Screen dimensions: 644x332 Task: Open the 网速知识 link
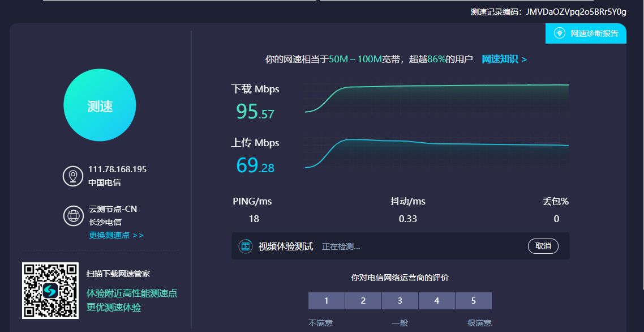tap(504, 59)
